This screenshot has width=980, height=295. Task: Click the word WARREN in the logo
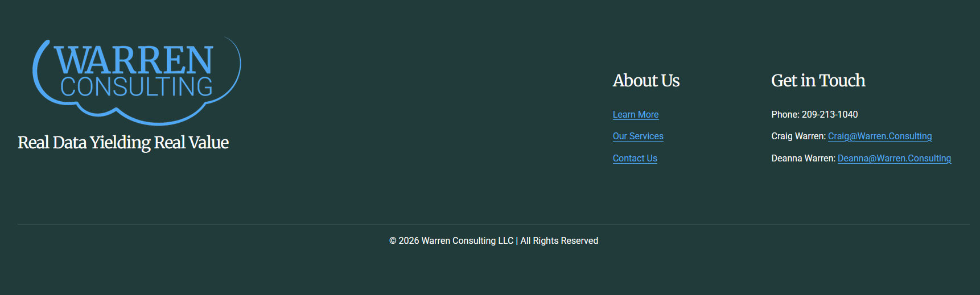click(x=134, y=61)
